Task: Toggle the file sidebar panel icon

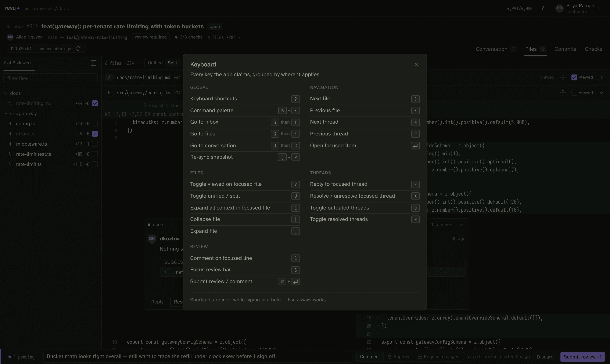Action: tap(94, 63)
